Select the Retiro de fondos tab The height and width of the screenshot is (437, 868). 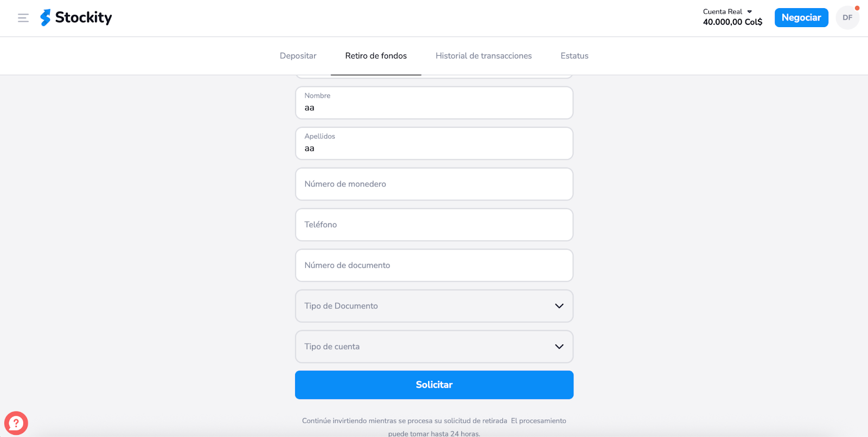point(376,56)
